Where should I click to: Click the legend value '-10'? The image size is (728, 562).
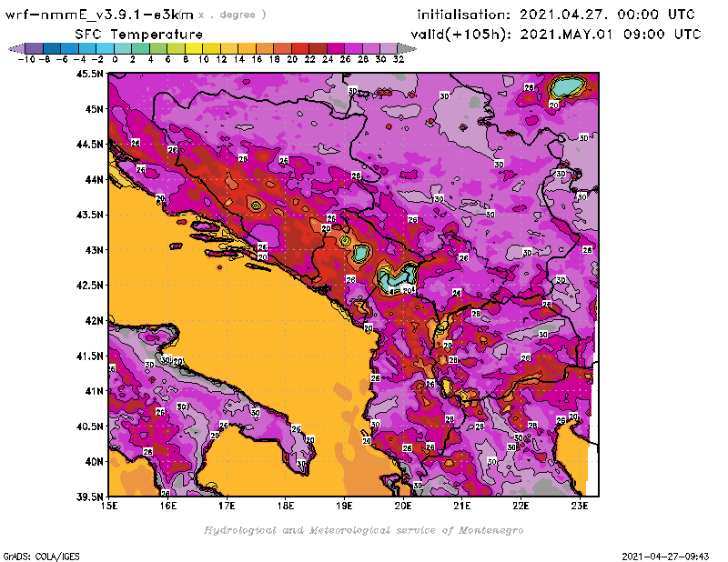(26, 60)
